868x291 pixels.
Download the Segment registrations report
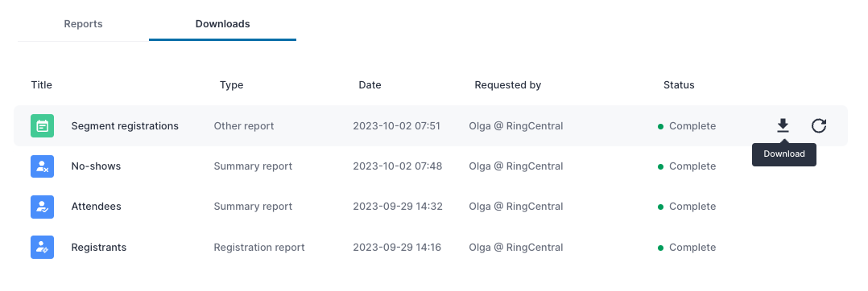(782, 126)
